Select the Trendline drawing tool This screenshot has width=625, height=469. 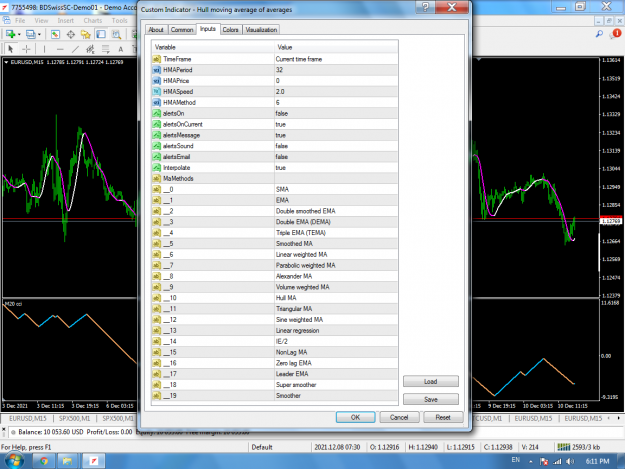[75, 49]
